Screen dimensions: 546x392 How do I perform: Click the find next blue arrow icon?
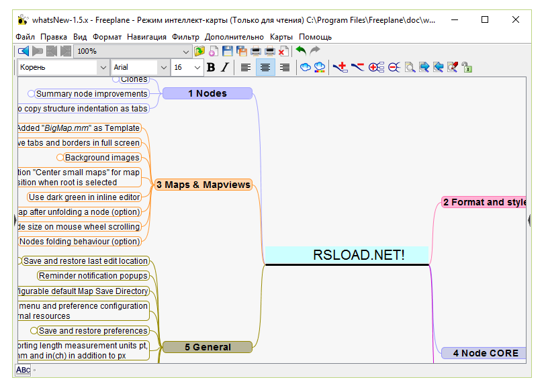coord(424,67)
